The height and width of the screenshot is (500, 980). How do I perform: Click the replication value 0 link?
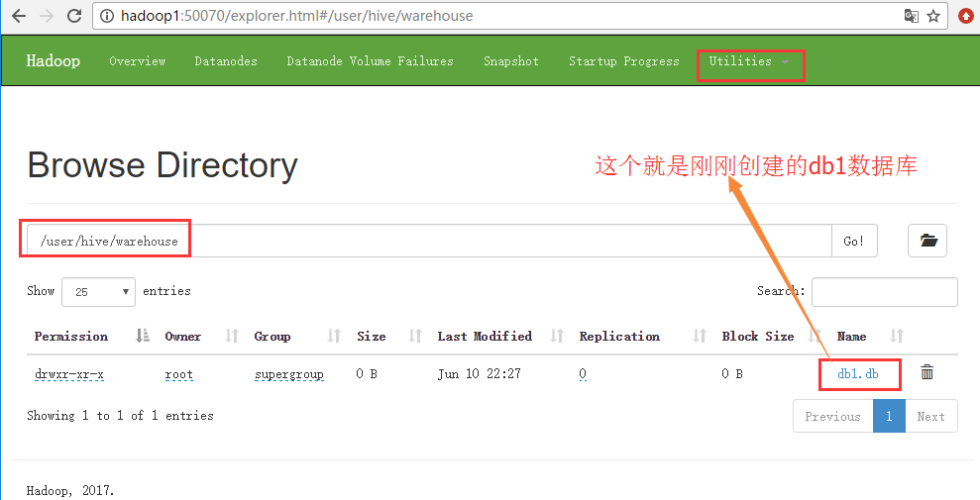tap(583, 374)
